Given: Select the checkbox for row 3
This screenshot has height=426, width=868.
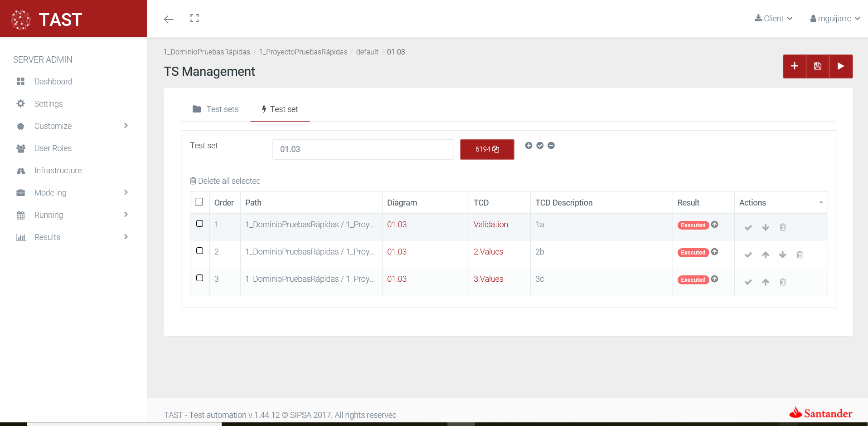Looking at the screenshot, I should click(199, 278).
